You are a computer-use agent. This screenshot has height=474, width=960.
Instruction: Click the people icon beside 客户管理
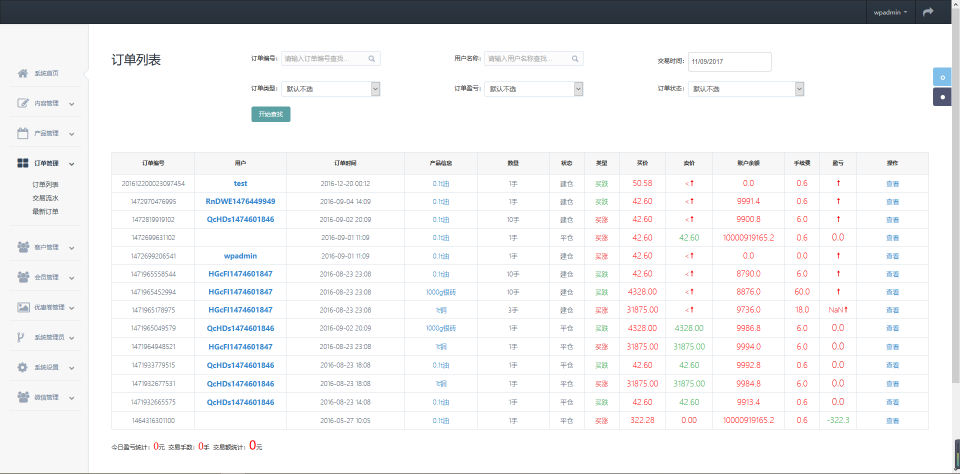pyautogui.click(x=23, y=247)
